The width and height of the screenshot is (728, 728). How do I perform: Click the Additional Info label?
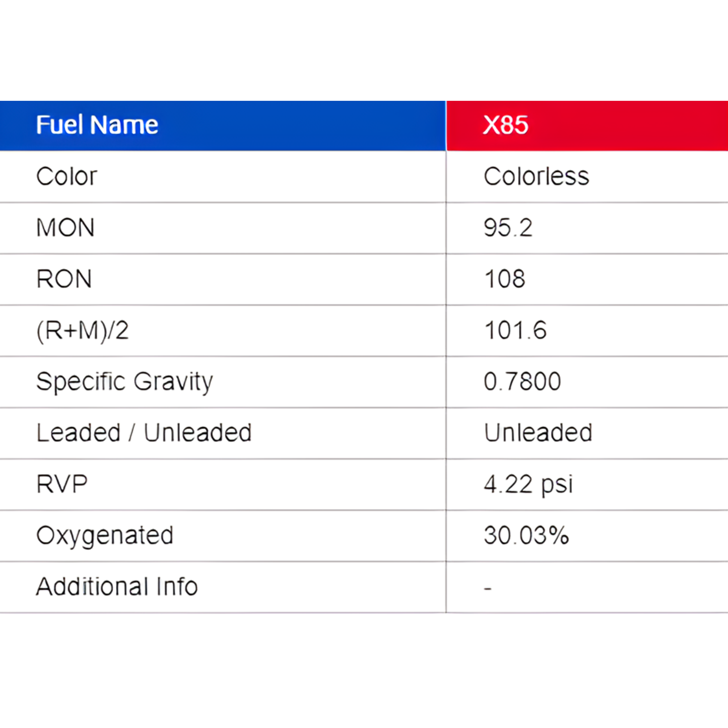pyautogui.click(x=117, y=587)
